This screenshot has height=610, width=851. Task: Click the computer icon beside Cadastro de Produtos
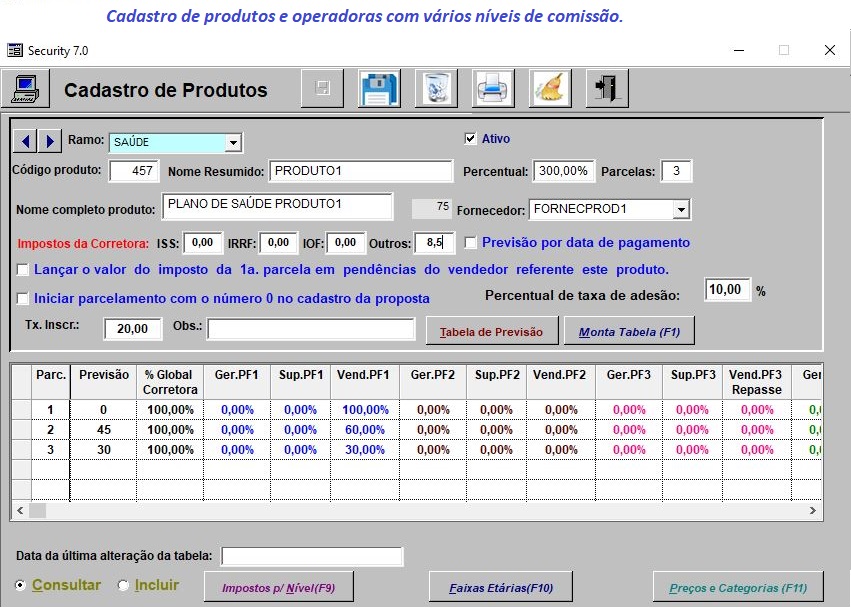tap(25, 89)
